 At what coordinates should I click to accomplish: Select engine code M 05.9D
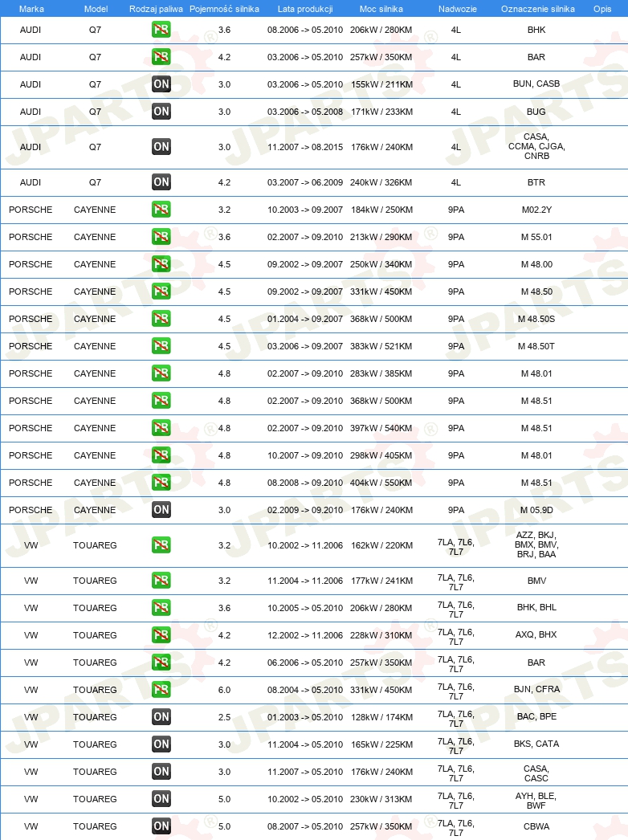click(x=536, y=511)
